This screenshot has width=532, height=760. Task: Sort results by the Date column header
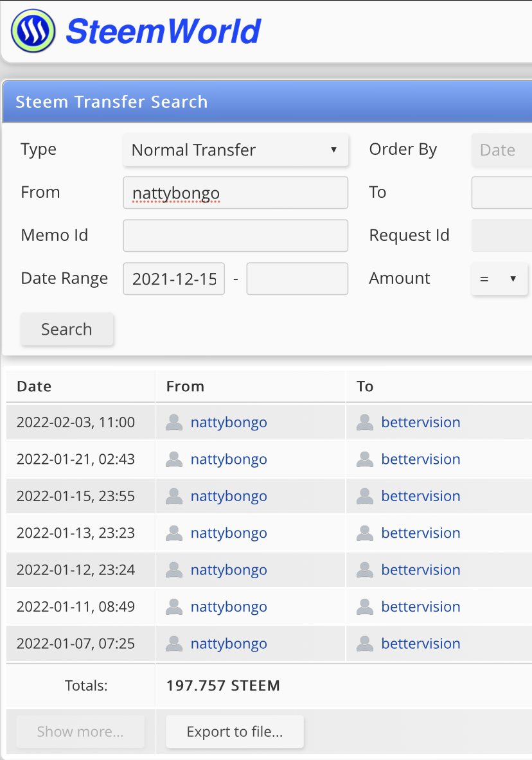[x=34, y=386]
